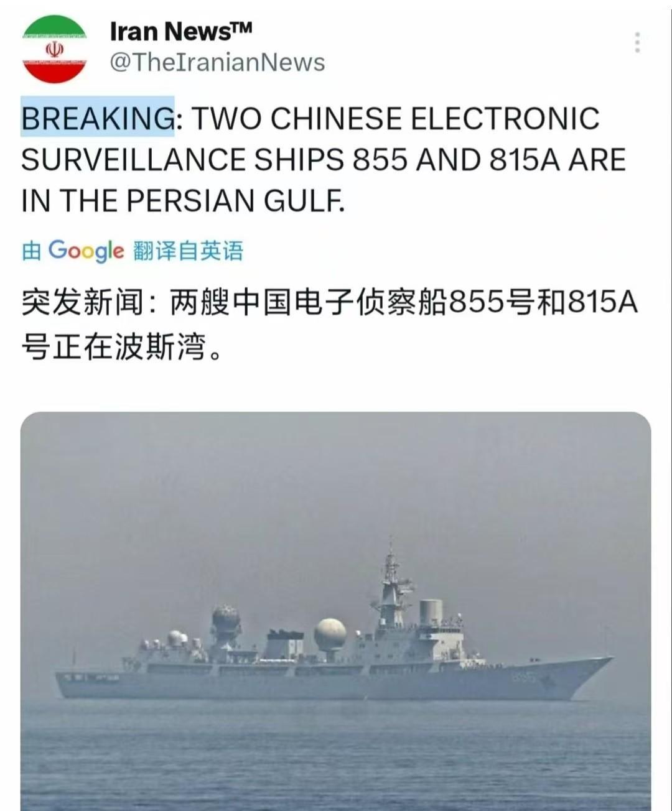This screenshot has height=811, width=672.
Task: Click the SURVEILLANCE SHIPS 855 AND 815A line
Action: [x=324, y=159]
